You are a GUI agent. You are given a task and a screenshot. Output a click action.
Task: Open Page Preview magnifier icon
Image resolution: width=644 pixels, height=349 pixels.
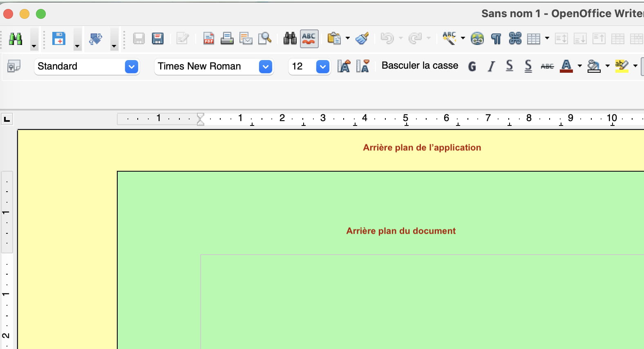click(265, 39)
